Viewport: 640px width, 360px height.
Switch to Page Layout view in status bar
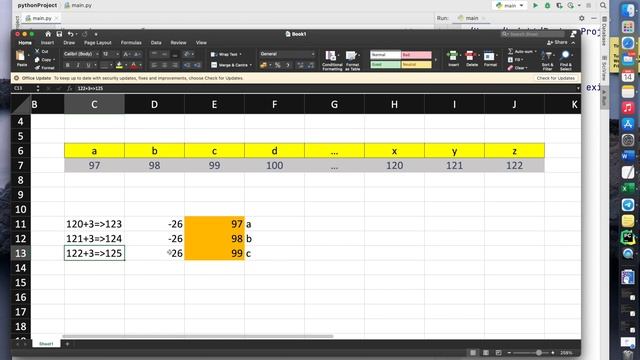point(486,353)
